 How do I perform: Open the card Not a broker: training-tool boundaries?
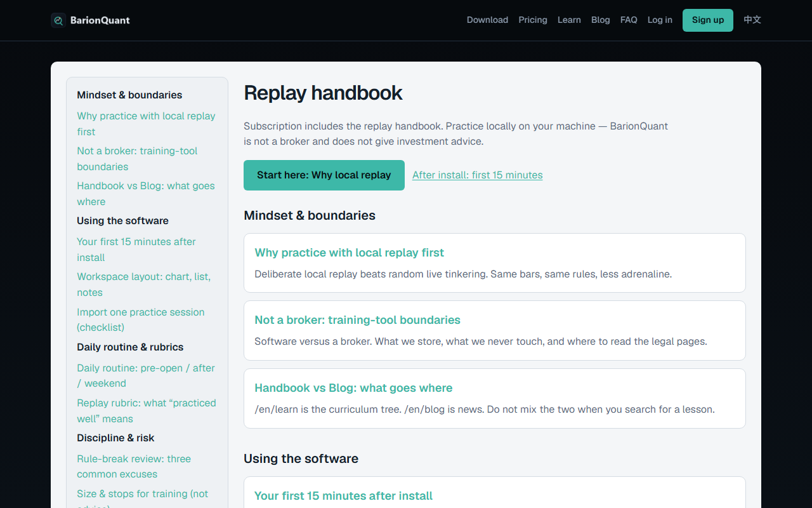coord(495,330)
